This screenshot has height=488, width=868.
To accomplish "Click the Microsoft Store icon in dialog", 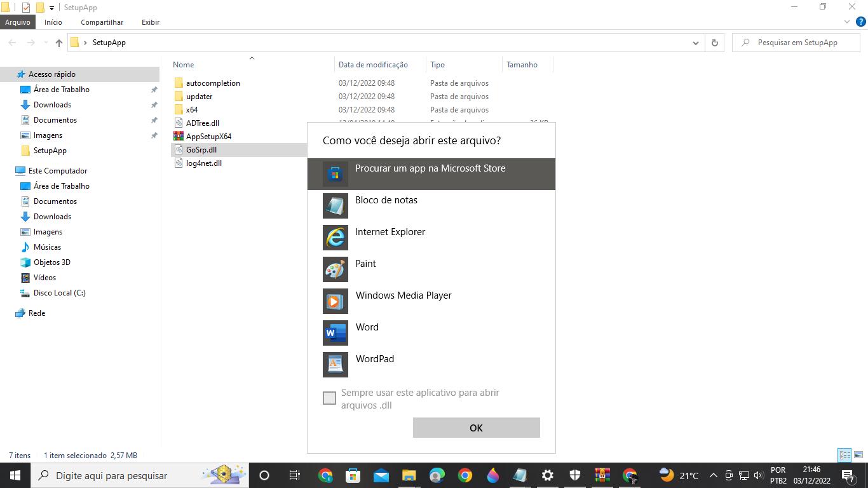I will click(x=335, y=173).
